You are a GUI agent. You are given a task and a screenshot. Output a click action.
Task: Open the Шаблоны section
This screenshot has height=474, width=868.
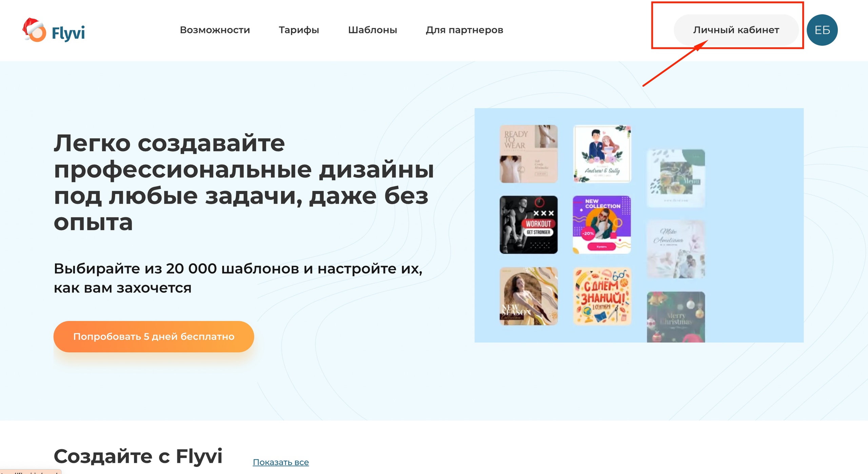372,30
